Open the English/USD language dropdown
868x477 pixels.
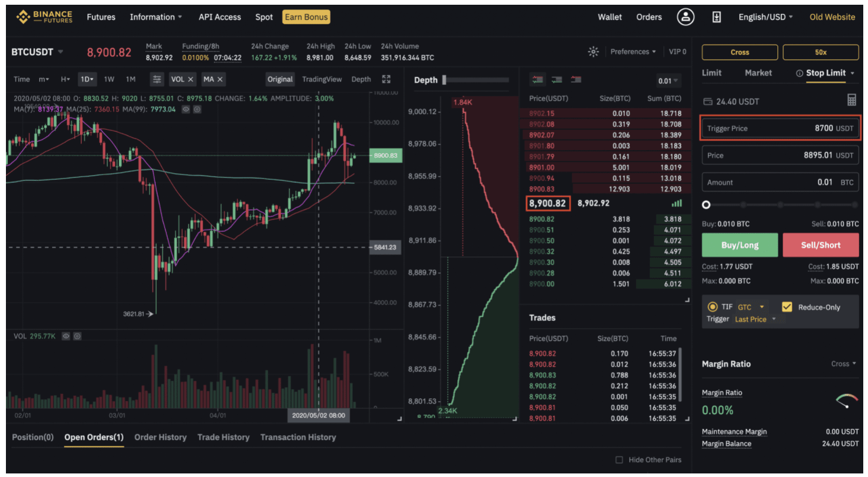point(765,17)
